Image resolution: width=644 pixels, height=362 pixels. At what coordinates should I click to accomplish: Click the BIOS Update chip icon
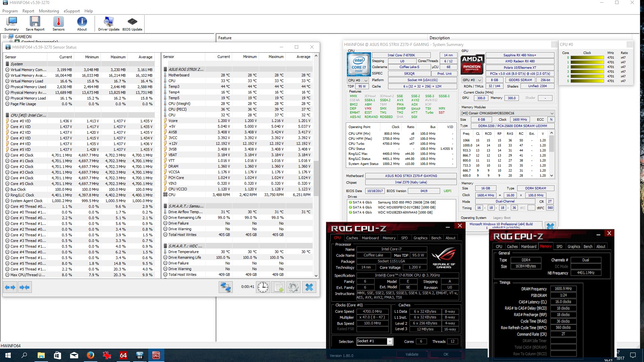(x=132, y=24)
